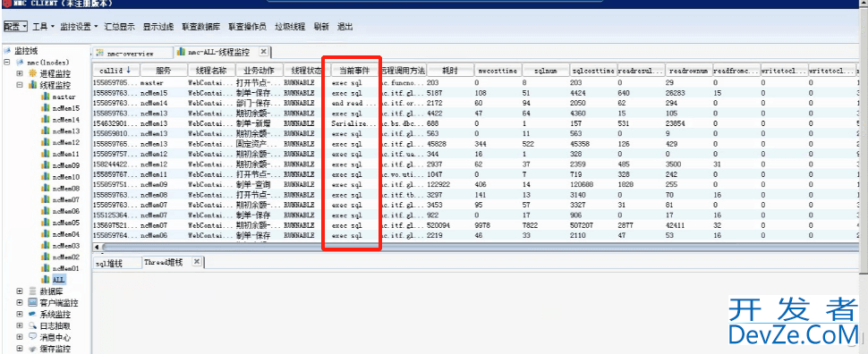Sort by the 耗时 column header

tap(449, 71)
